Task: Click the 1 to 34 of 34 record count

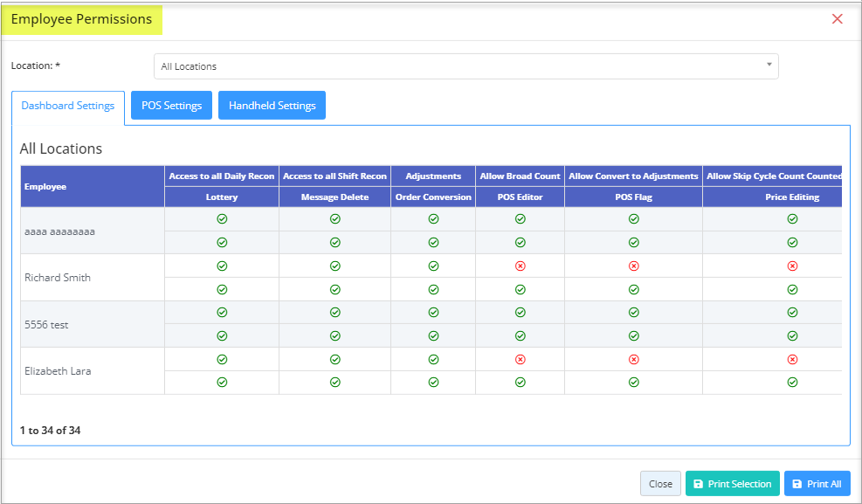Action: [x=50, y=431]
